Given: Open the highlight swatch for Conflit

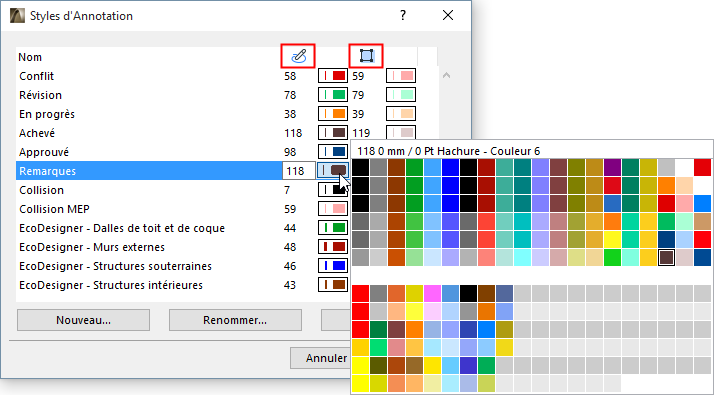Looking at the screenshot, I should pyautogui.click(x=401, y=76).
